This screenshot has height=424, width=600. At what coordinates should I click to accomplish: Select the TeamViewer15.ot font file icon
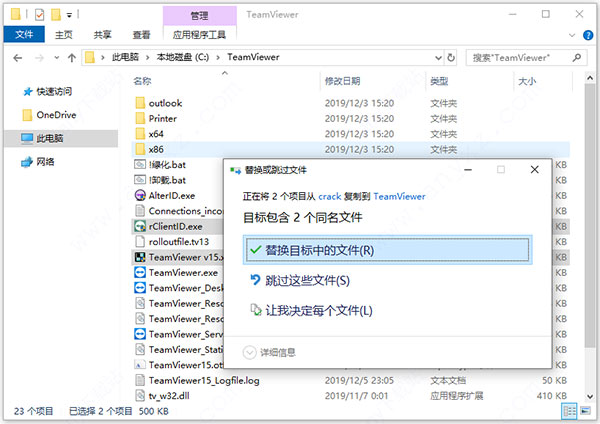(140, 365)
